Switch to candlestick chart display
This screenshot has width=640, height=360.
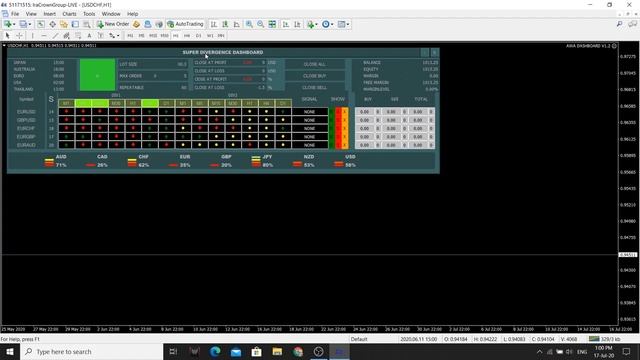225,24
